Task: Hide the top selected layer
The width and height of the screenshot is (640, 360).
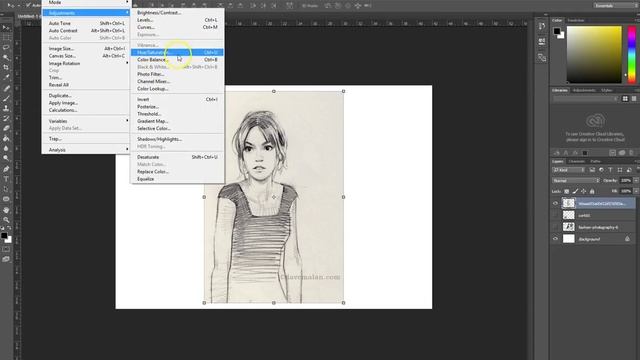Action: [555, 203]
